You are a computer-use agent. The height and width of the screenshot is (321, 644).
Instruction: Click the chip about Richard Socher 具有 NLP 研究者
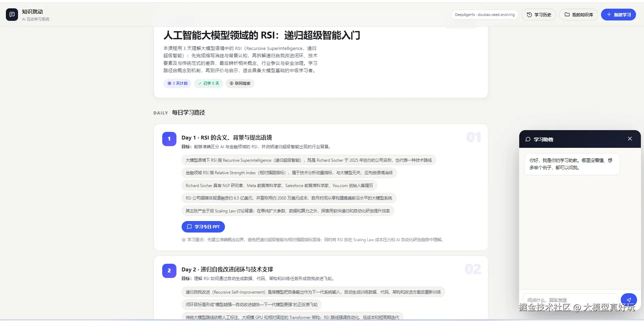[x=279, y=186]
